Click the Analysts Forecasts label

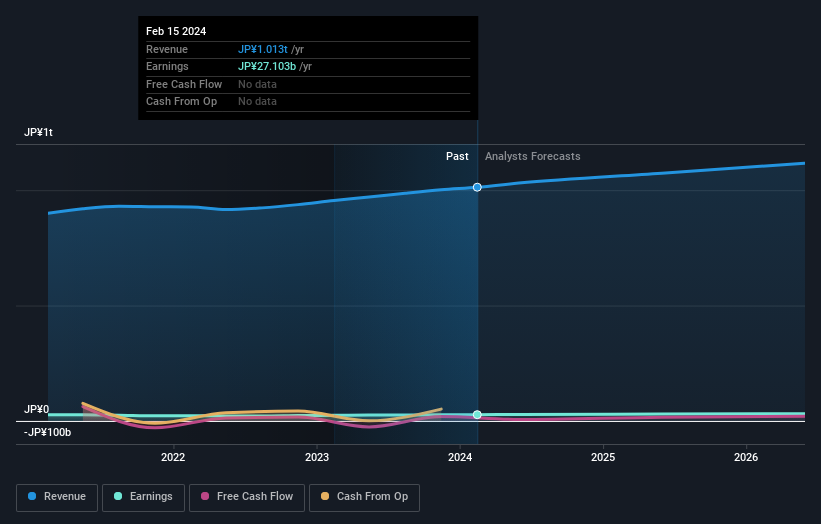coord(532,157)
